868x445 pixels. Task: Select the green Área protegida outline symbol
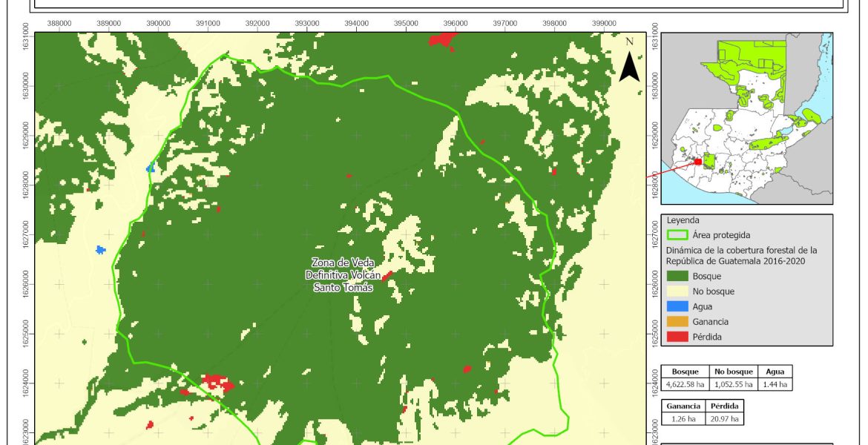tap(677, 235)
